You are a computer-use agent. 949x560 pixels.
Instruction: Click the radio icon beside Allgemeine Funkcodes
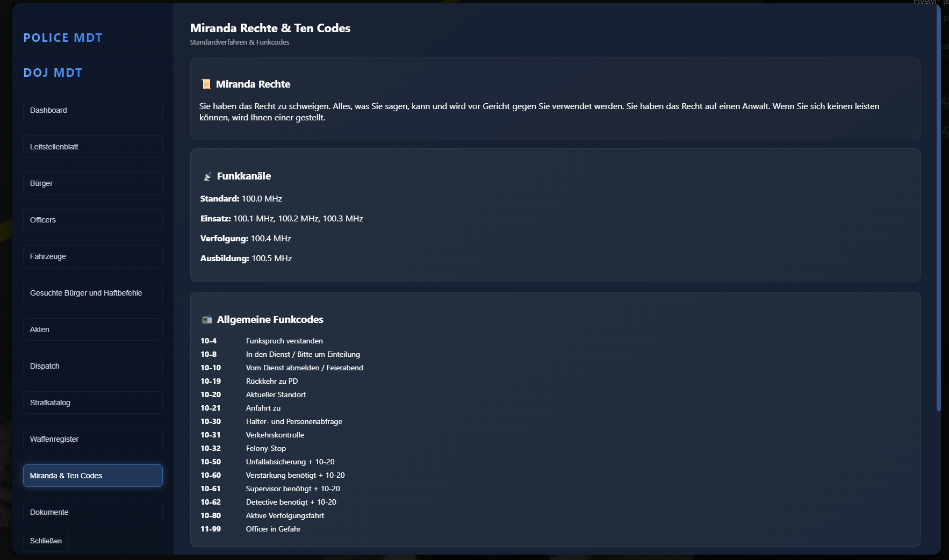tap(206, 319)
